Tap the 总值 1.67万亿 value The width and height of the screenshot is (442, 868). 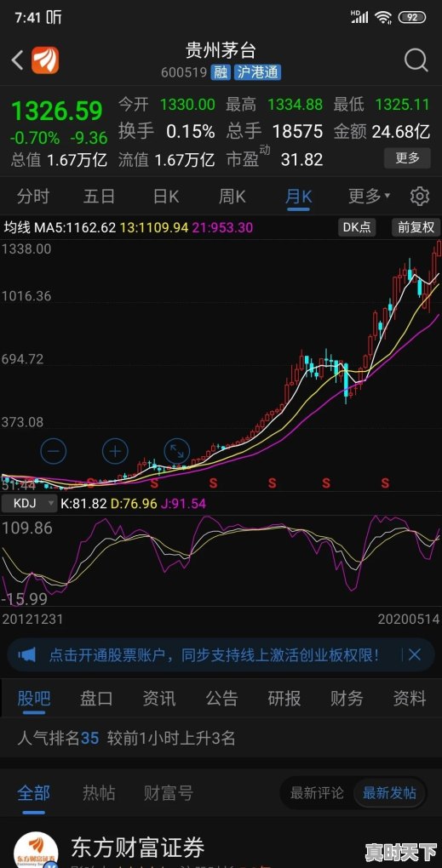pyautogui.click(x=77, y=160)
